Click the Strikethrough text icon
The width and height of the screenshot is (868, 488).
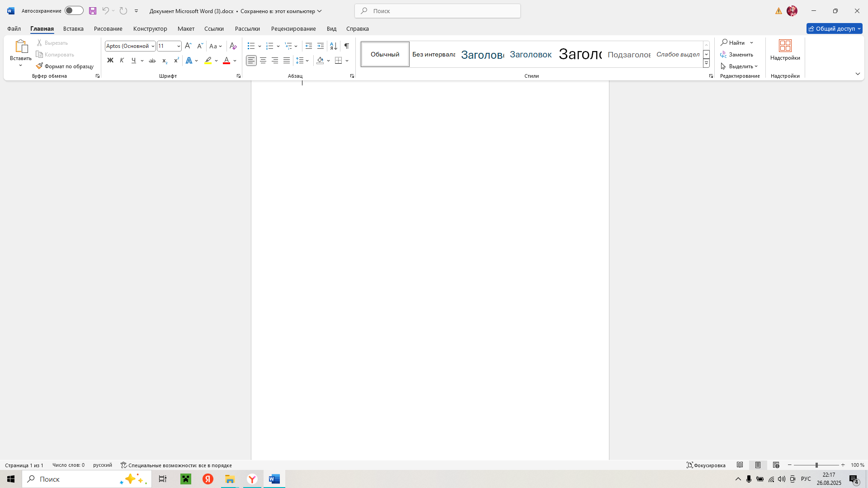tap(152, 61)
